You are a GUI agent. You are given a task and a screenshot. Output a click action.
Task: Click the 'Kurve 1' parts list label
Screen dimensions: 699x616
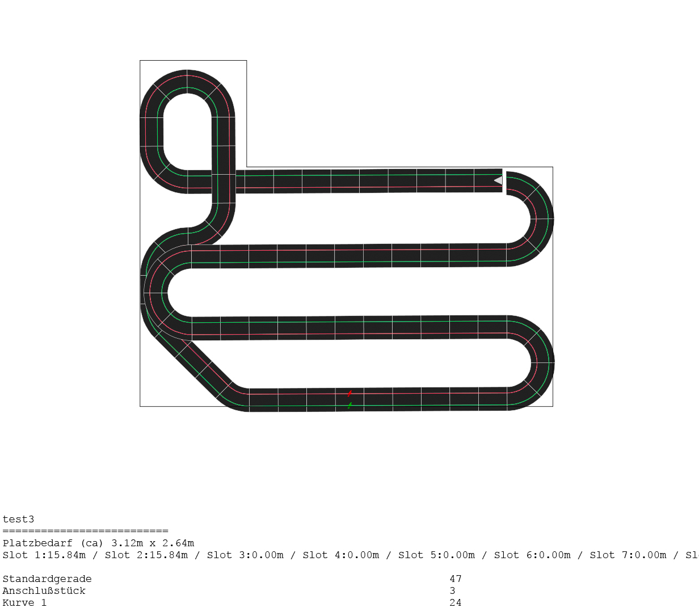point(25,602)
